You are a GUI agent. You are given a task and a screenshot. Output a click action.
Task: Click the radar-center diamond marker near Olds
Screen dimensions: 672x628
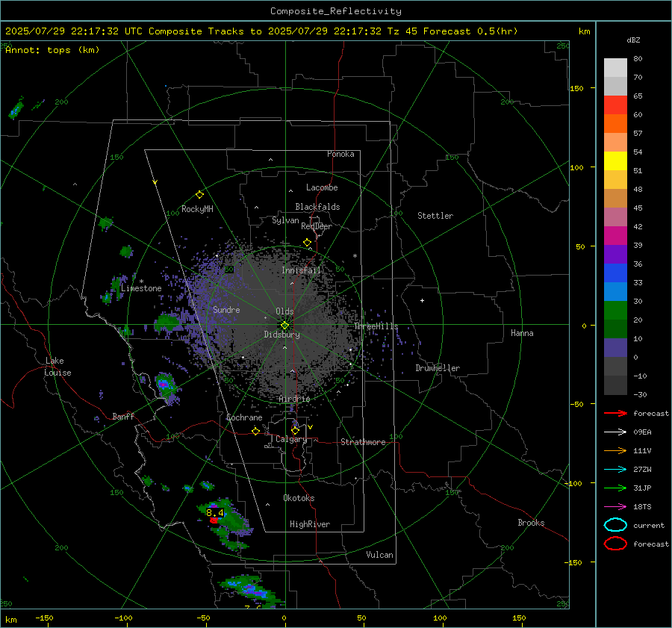point(284,326)
